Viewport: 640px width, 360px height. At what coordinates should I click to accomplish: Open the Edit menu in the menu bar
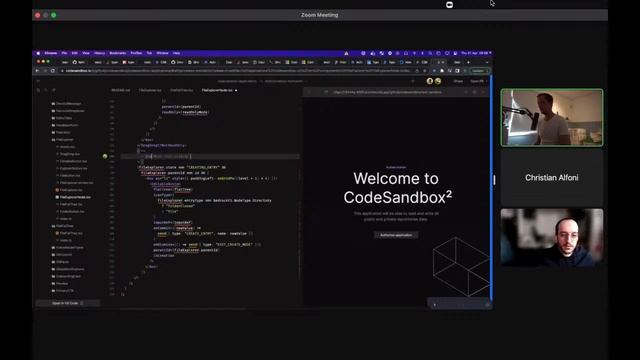pyautogui.click(x=75, y=53)
